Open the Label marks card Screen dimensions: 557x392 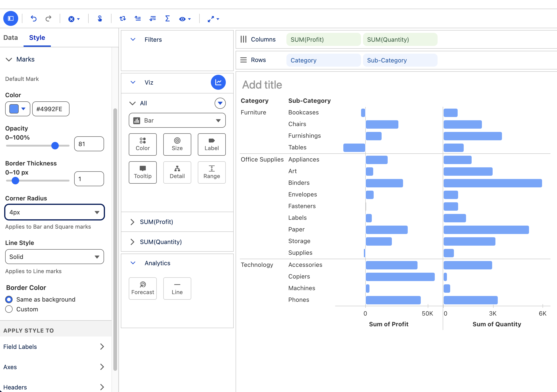coord(212,144)
